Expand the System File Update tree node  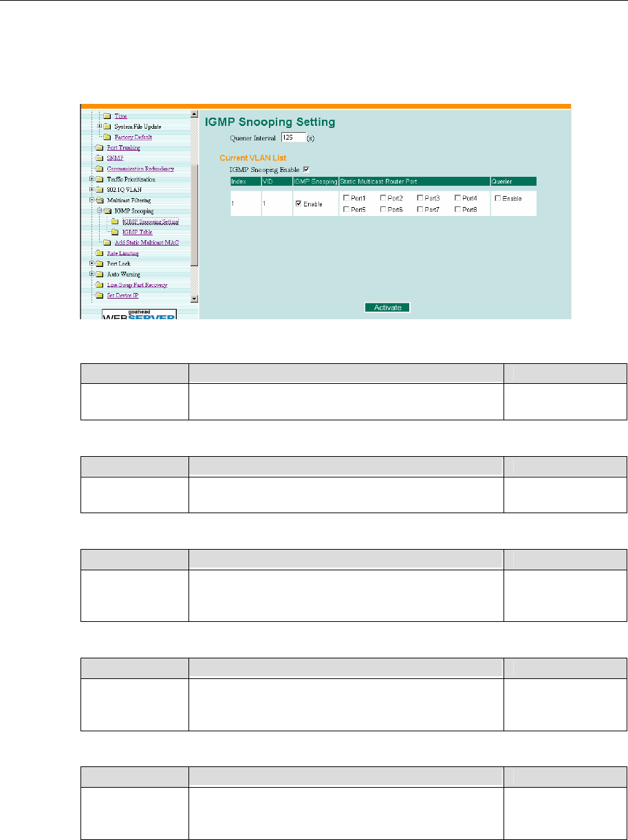tap(100, 126)
